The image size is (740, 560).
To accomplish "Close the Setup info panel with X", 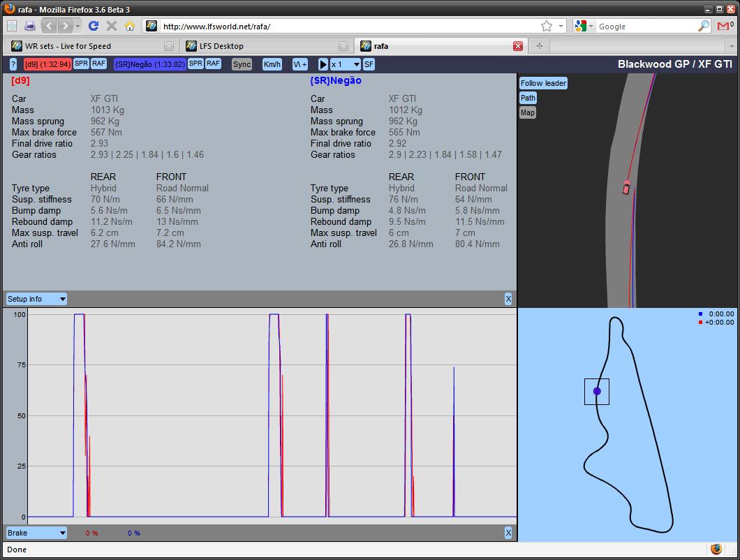I will point(508,299).
